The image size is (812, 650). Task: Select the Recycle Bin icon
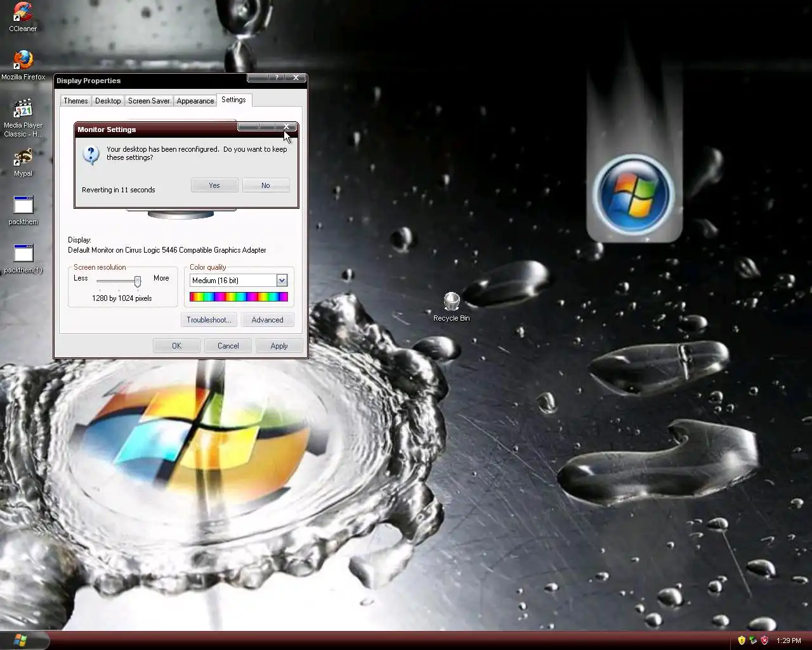(x=451, y=307)
